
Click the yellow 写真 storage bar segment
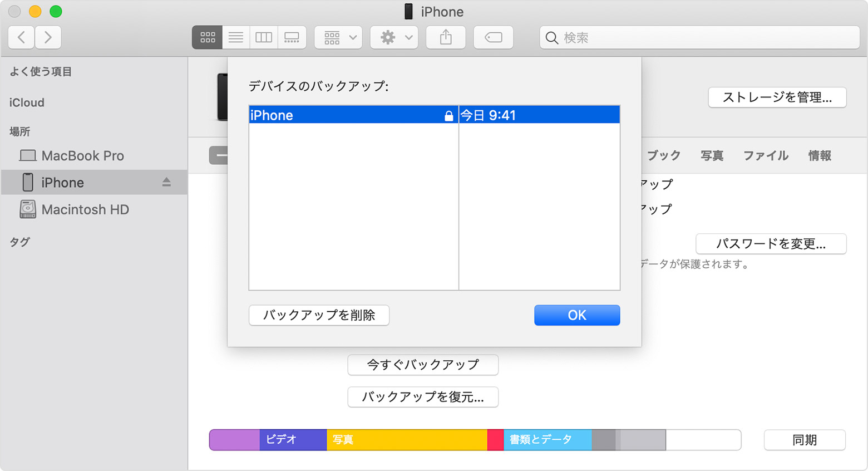click(407, 439)
